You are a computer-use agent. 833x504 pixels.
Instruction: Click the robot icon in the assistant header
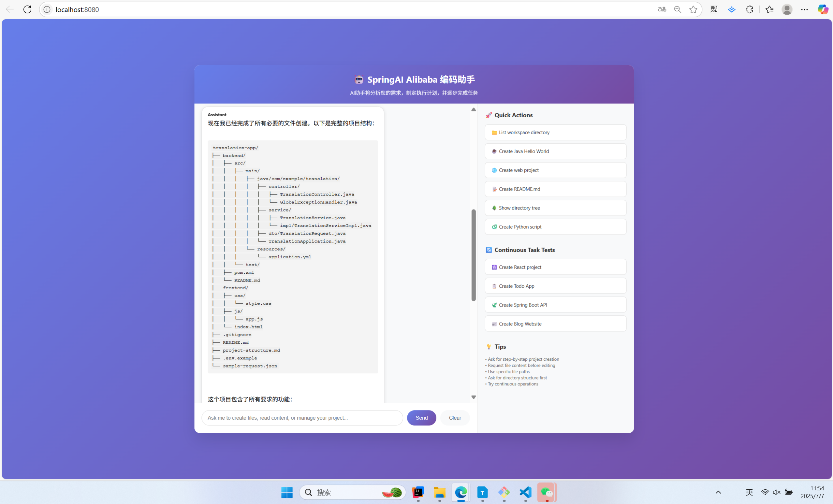(359, 80)
